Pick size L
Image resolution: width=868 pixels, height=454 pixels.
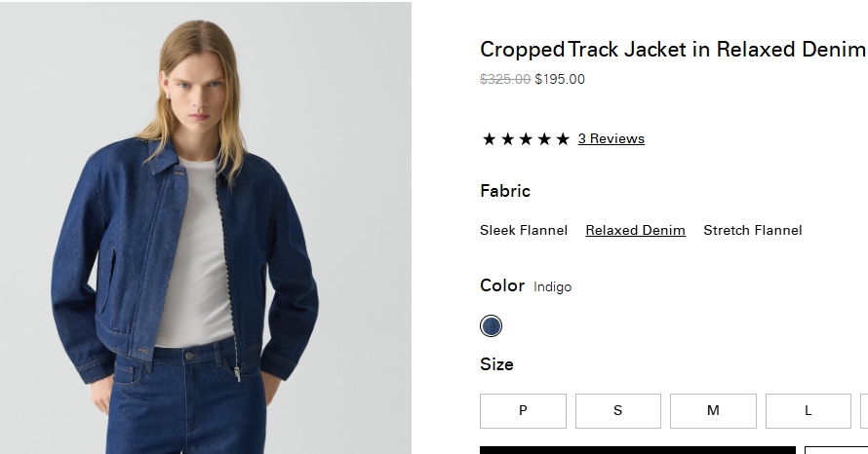[x=808, y=411]
